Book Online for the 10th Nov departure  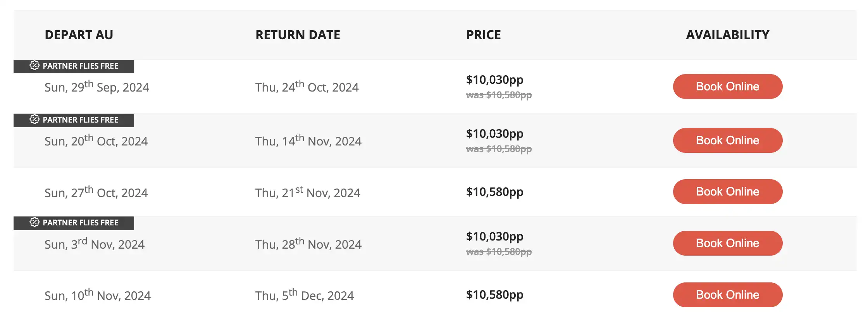[x=727, y=294]
